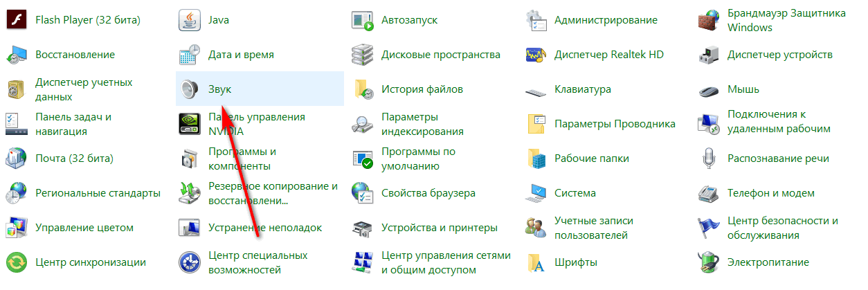This screenshot has width=868, height=290.
Task: Click the Java coffee cup icon
Action: pyautogui.click(x=189, y=20)
